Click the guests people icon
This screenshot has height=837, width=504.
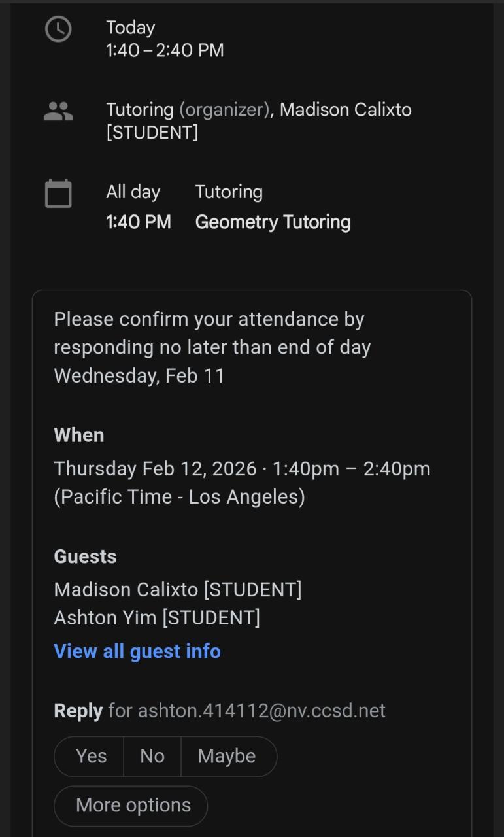point(58,111)
